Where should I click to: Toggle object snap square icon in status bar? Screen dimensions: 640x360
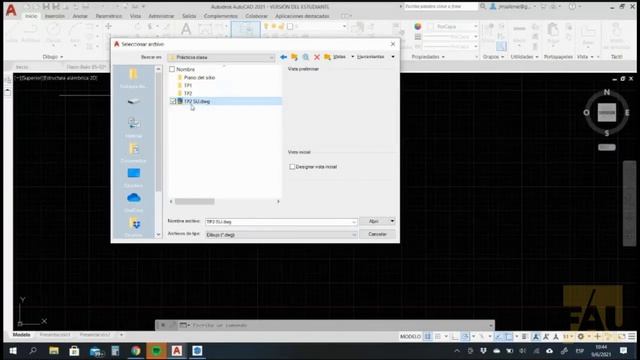[x=509, y=336]
